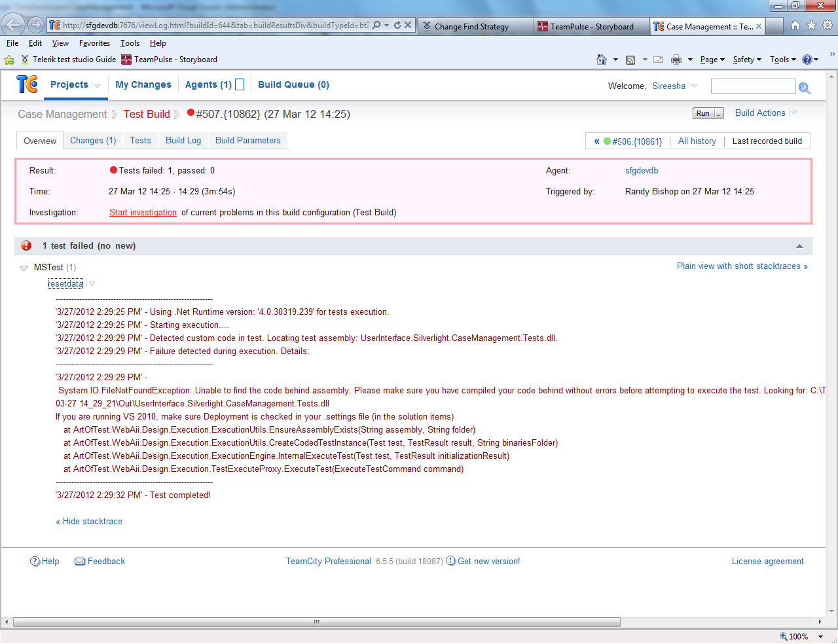Click inside the TeamCity search input field
This screenshot has width=838, height=644.
[753, 86]
